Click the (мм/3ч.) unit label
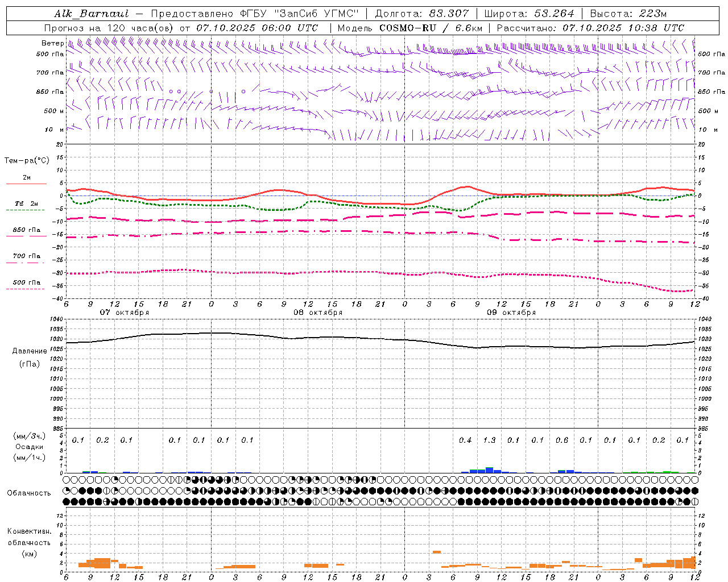The width and height of the screenshot is (728, 582). click(29, 436)
